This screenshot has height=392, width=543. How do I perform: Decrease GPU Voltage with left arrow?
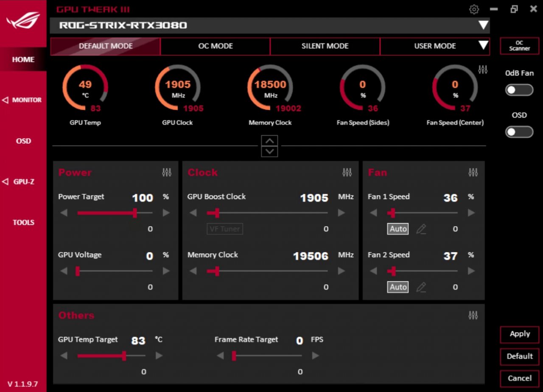(x=64, y=271)
